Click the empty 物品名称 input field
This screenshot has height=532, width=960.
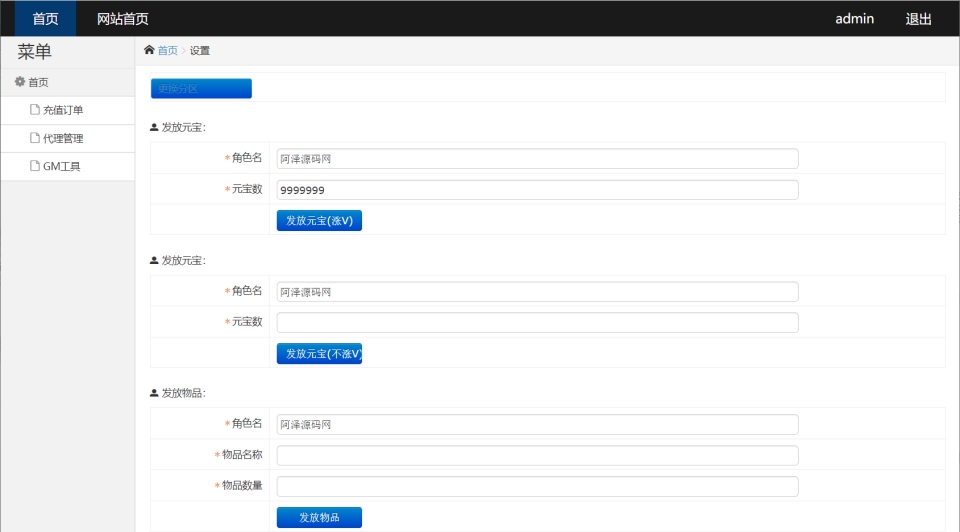[537, 456]
